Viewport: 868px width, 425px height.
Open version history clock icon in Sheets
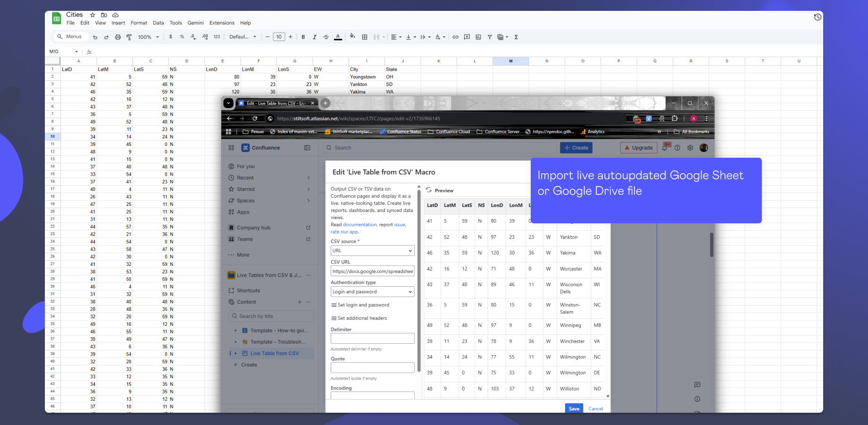pyautogui.click(x=818, y=17)
